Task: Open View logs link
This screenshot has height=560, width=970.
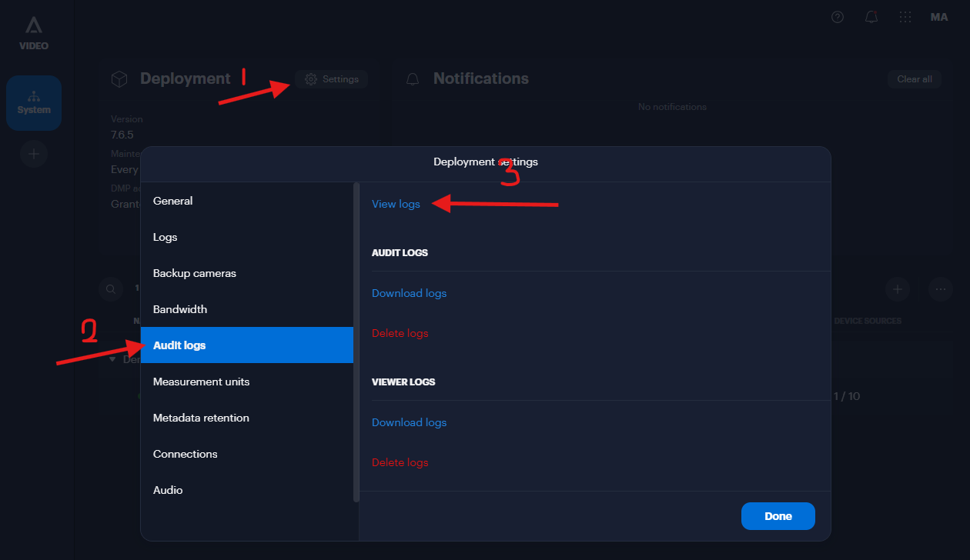Action: [x=396, y=204]
